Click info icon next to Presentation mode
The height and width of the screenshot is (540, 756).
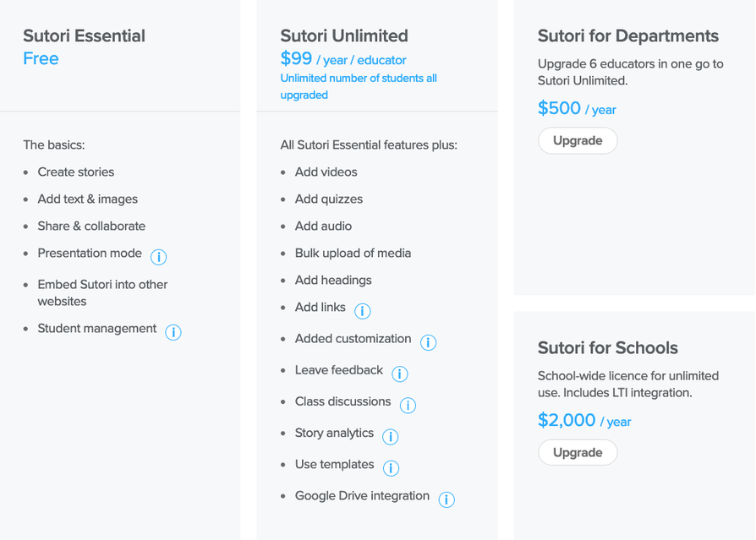coord(158,257)
